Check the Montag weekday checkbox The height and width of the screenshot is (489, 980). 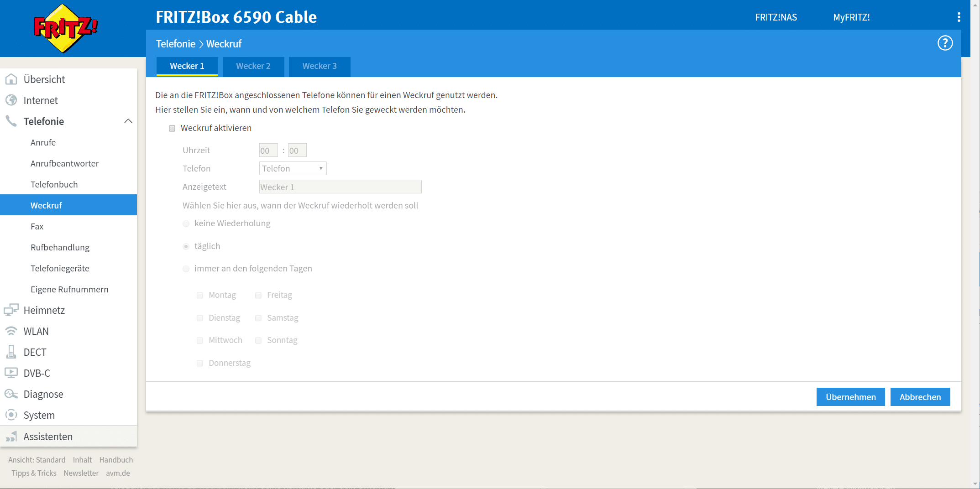pyautogui.click(x=200, y=296)
